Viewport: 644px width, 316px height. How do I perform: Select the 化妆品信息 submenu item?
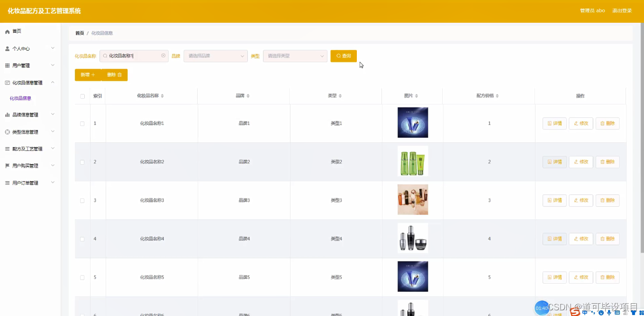[x=20, y=98]
